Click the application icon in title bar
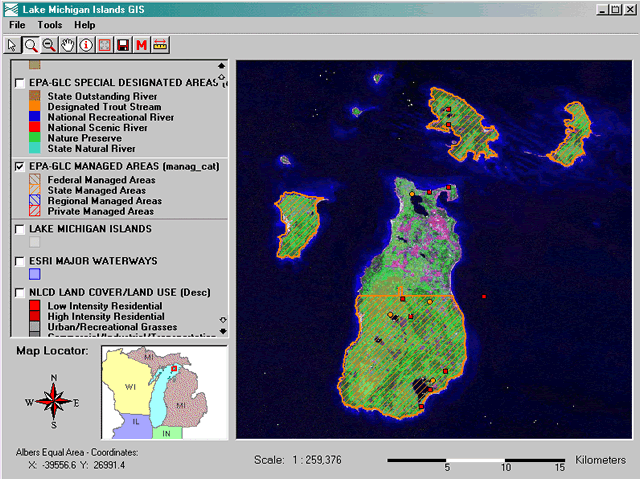Viewport: 640px width, 479px height. click(x=11, y=9)
